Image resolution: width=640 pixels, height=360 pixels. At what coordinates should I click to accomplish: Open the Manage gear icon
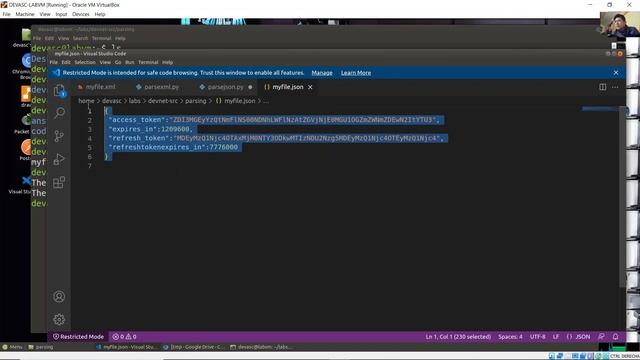tap(59, 319)
